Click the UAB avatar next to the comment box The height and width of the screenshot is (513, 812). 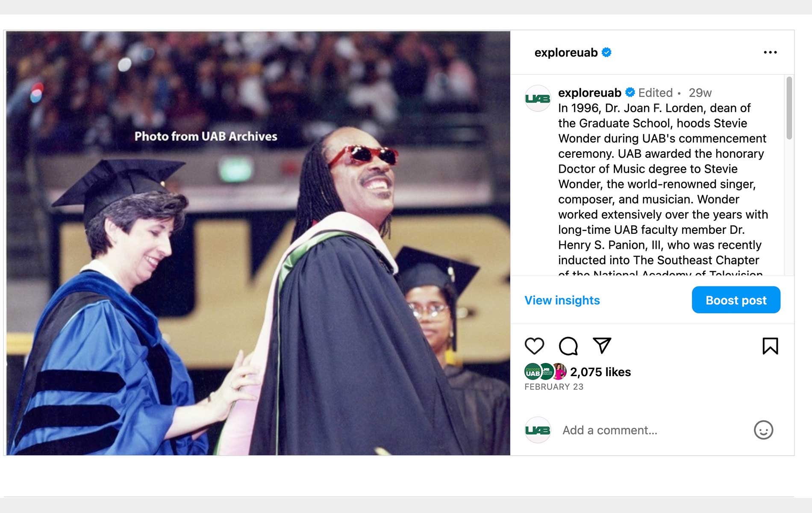point(538,430)
